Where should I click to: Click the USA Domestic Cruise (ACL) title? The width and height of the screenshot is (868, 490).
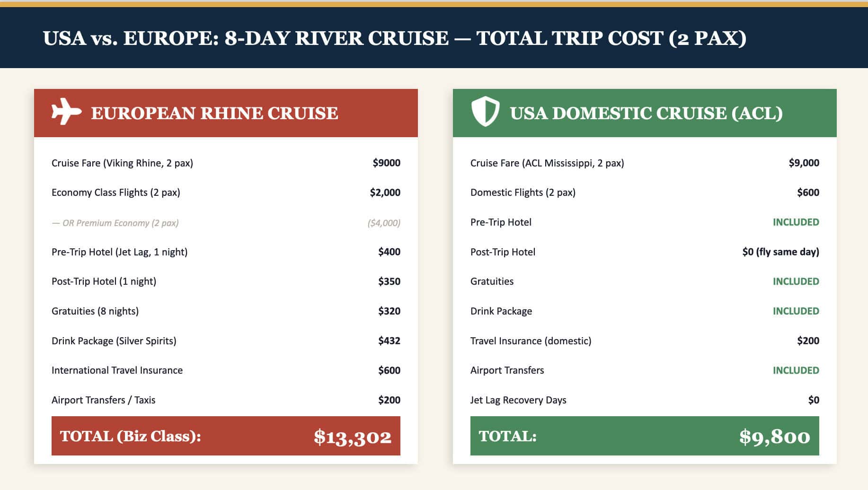click(x=646, y=114)
